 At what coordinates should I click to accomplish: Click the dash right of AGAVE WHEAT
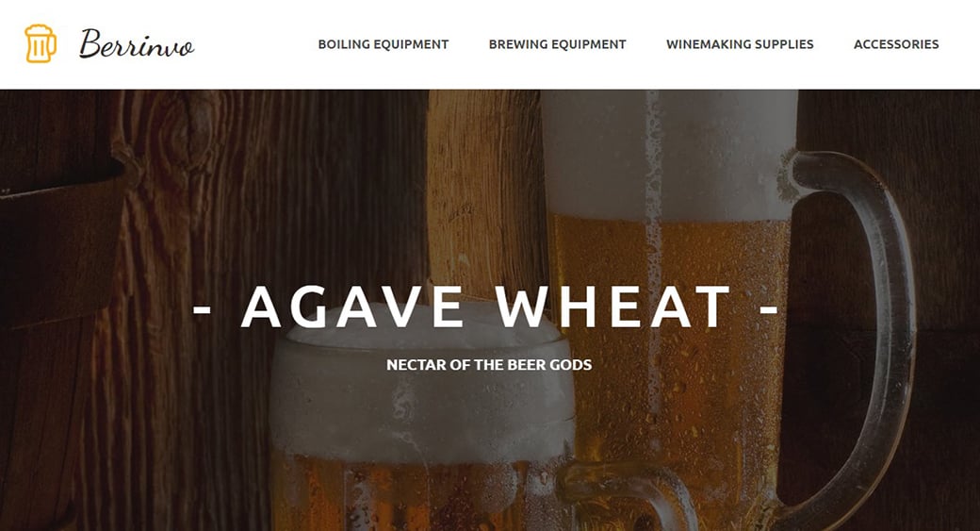click(769, 308)
